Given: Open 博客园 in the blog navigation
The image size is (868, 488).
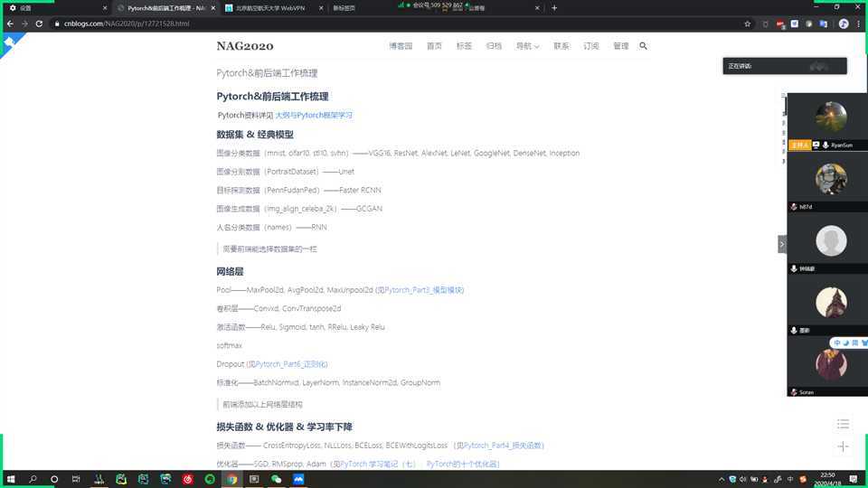Looking at the screenshot, I should (x=401, y=46).
